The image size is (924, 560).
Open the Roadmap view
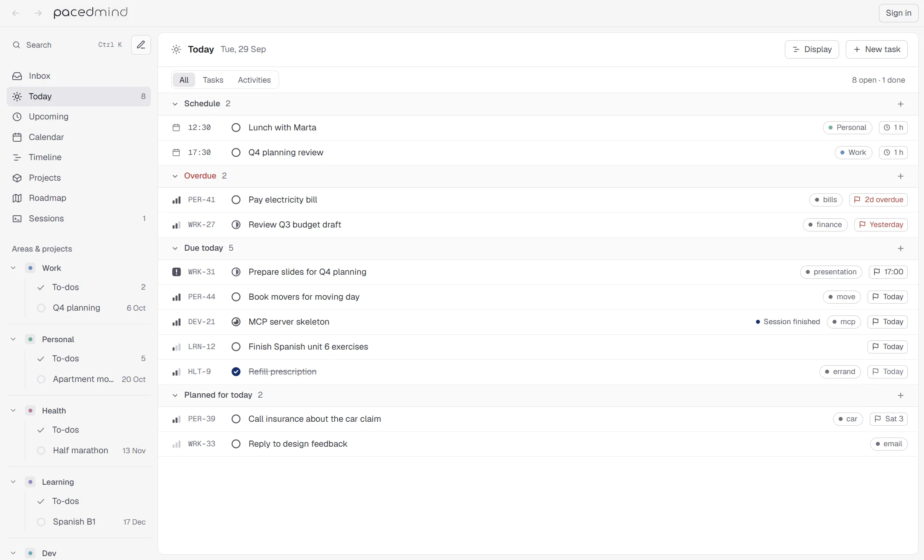79,198
